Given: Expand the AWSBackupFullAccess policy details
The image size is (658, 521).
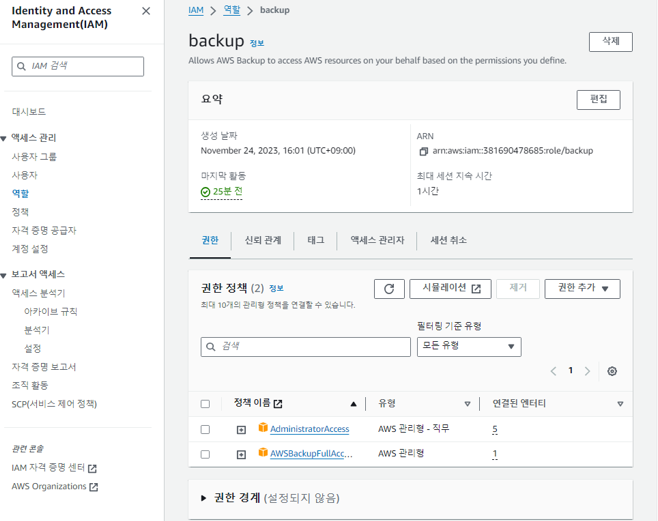Looking at the screenshot, I should [241, 454].
